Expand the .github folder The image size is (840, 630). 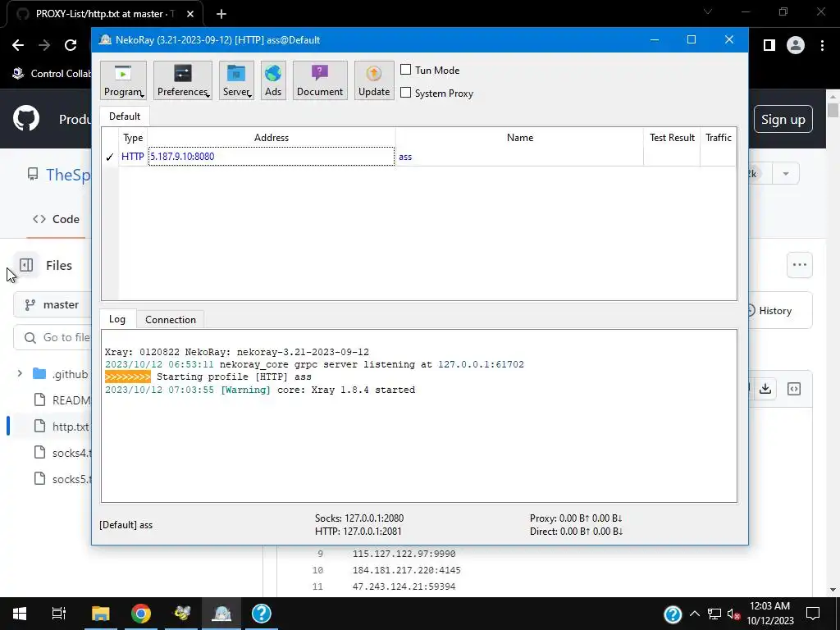pos(20,373)
